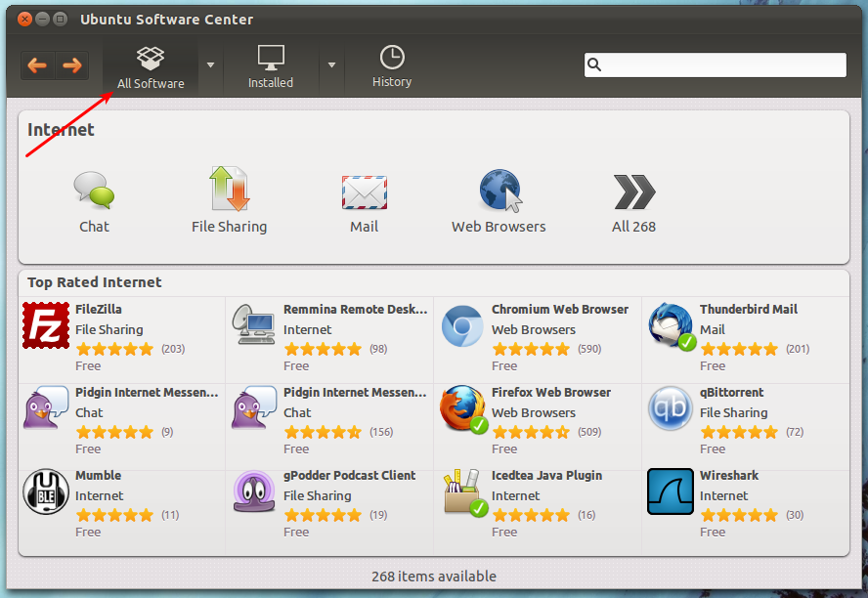
Task: Close the Ubuntu Software Center window
Action: 24,20
